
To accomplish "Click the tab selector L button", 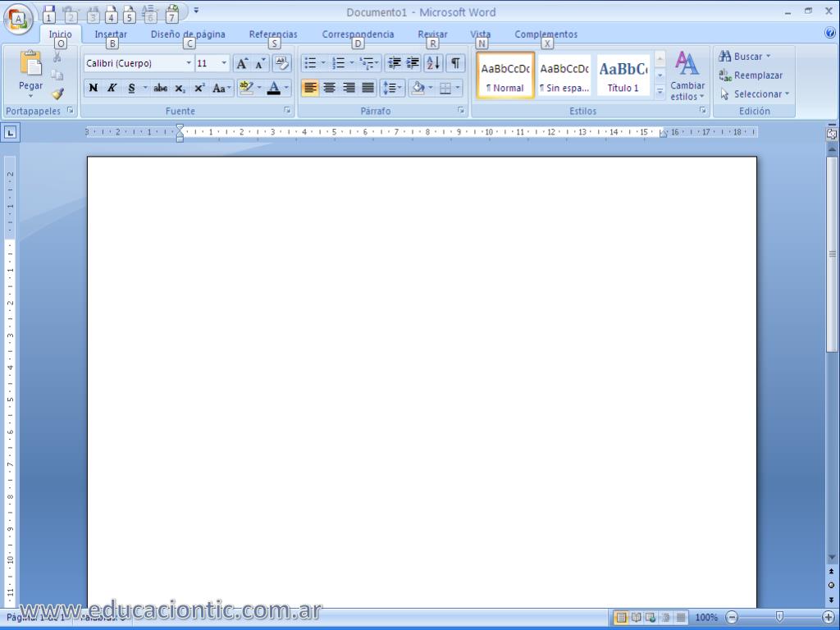I will point(10,132).
